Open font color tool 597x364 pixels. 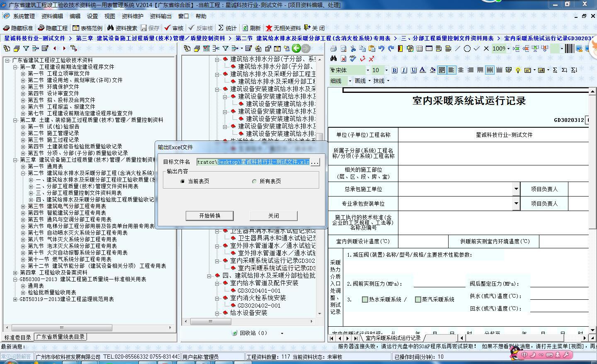click(x=423, y=70)
